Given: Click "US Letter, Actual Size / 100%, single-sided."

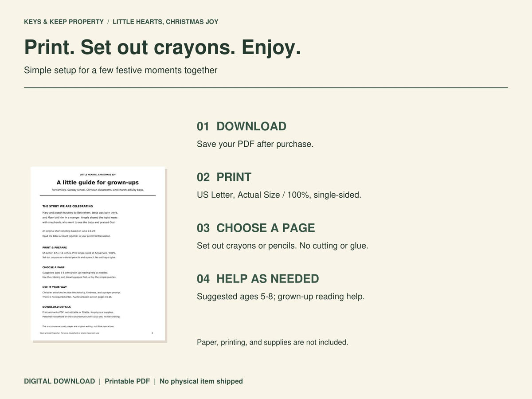Looking at the screenshot, I should [279, 195].
